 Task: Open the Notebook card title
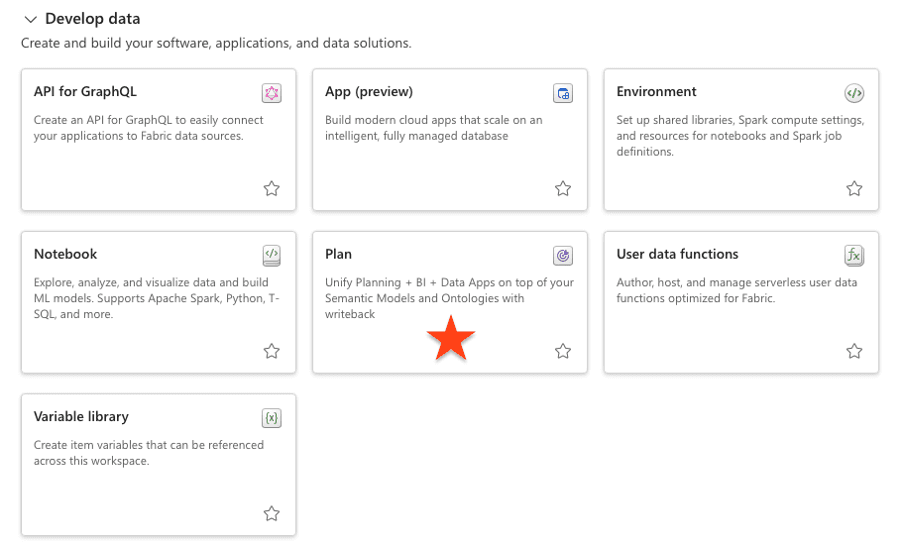[65, 254]
